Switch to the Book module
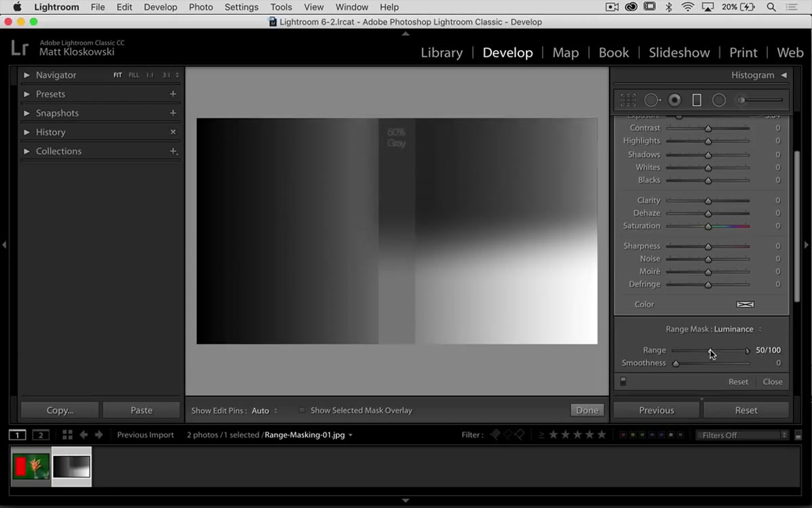Image resolution: width=812 pixels, height=508 pixels. 614,53
